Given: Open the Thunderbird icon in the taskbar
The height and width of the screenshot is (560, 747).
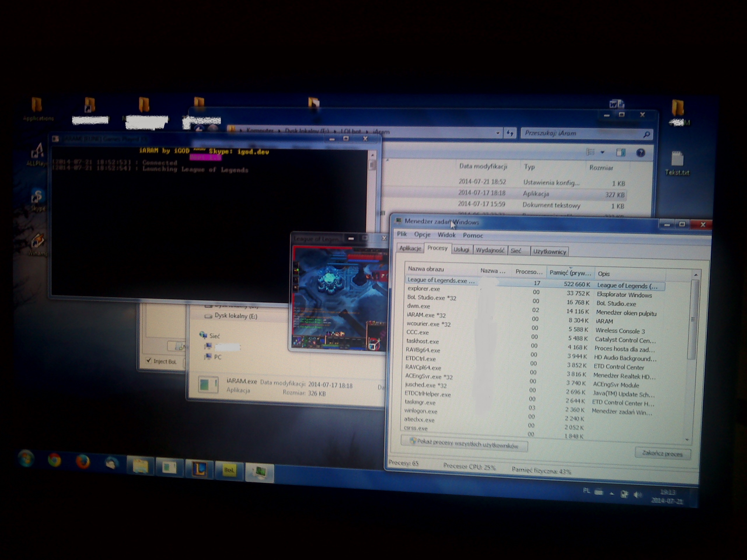Looking at the screenshot, I should (111, 463).
